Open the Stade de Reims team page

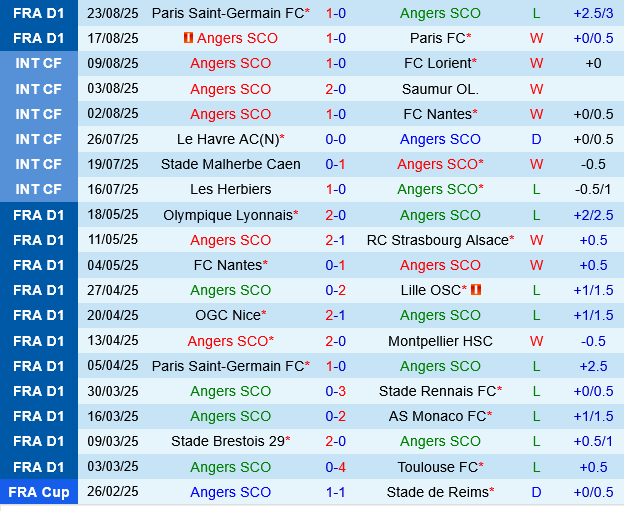(437, 492)
